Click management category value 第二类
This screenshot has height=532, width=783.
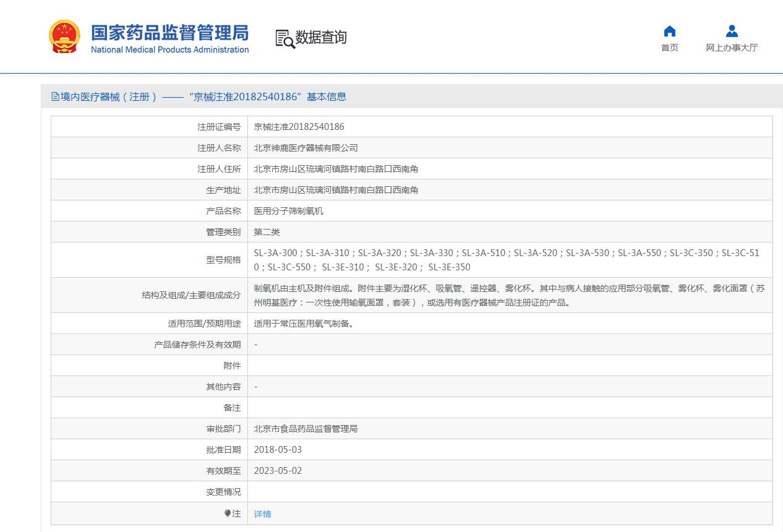coord(267,232)
